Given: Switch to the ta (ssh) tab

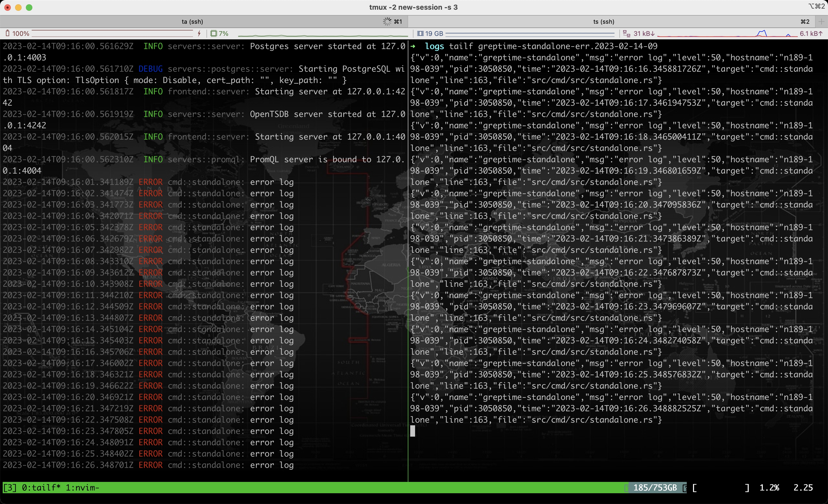Looking at the screenshot, I should pos(192,22).
